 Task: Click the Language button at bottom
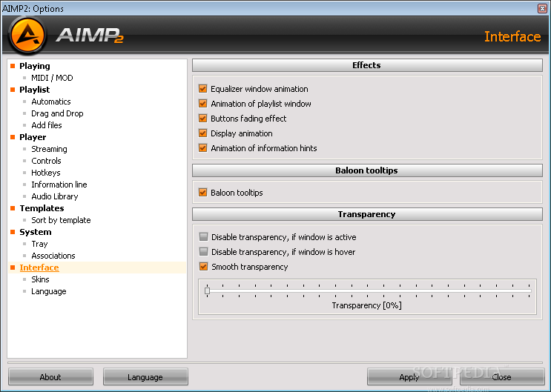pos(145,377)
